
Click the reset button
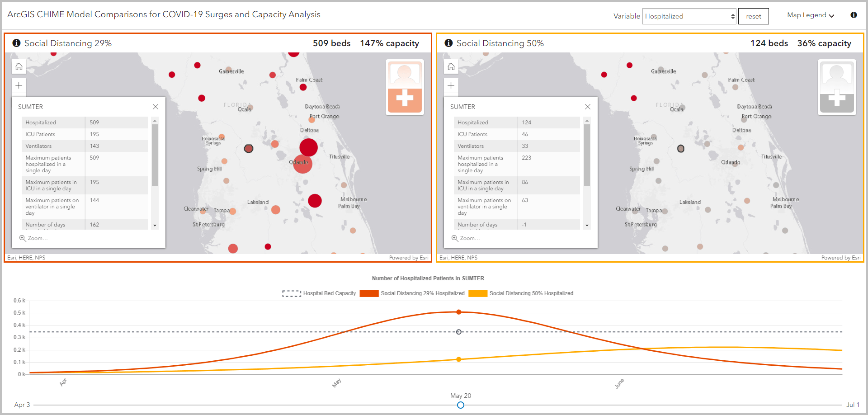pyautogui.click(x=754, y=16)
